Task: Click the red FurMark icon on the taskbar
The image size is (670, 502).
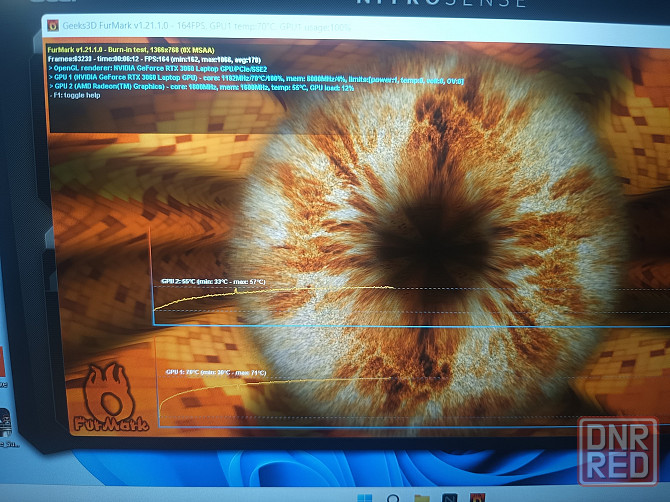Action: [480, 497]
